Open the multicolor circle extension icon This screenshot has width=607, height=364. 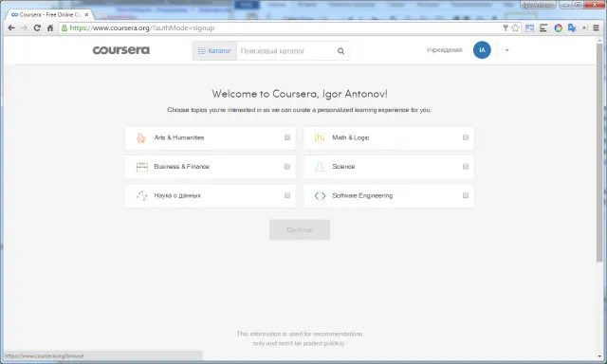559,27
